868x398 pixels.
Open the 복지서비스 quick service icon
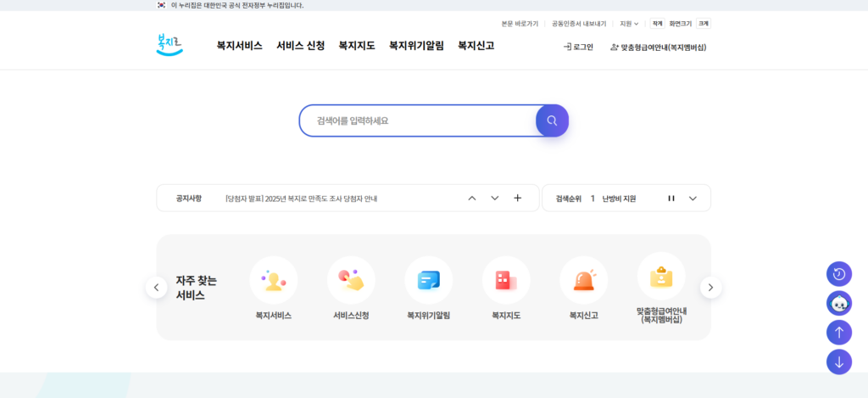[x=273, y=280]
